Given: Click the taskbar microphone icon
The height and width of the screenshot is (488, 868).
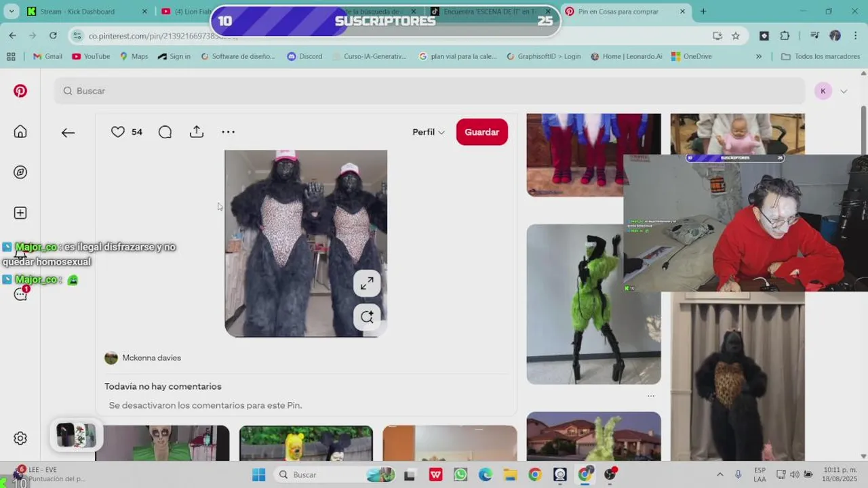Looking at the screenshot, I should point(738,474).
